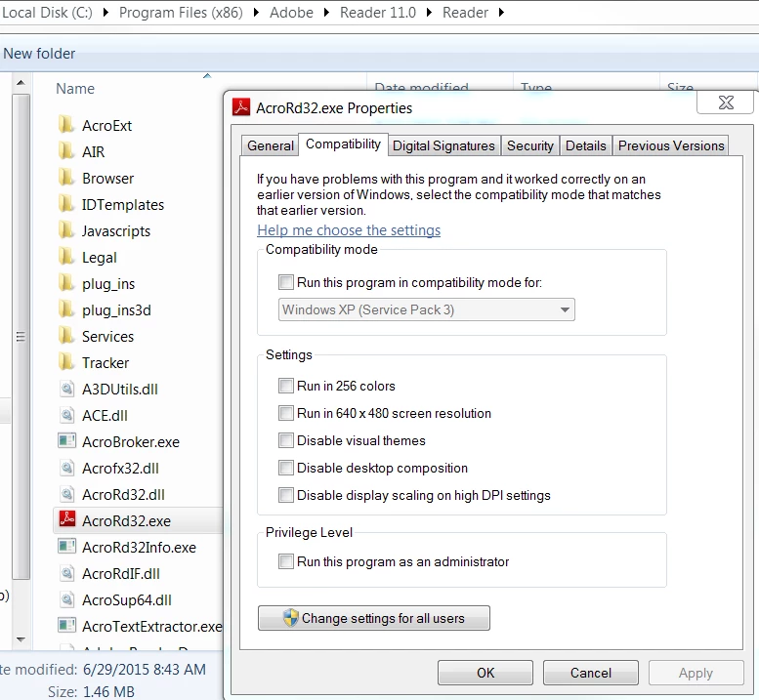This screenshot has width=759, height=700.
Task: Click the Cancel button
Action: tap(591, 673)
